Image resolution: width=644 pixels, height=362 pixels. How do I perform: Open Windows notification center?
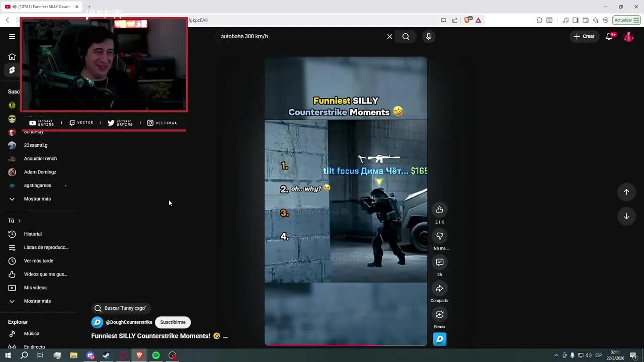pos(633,355)
